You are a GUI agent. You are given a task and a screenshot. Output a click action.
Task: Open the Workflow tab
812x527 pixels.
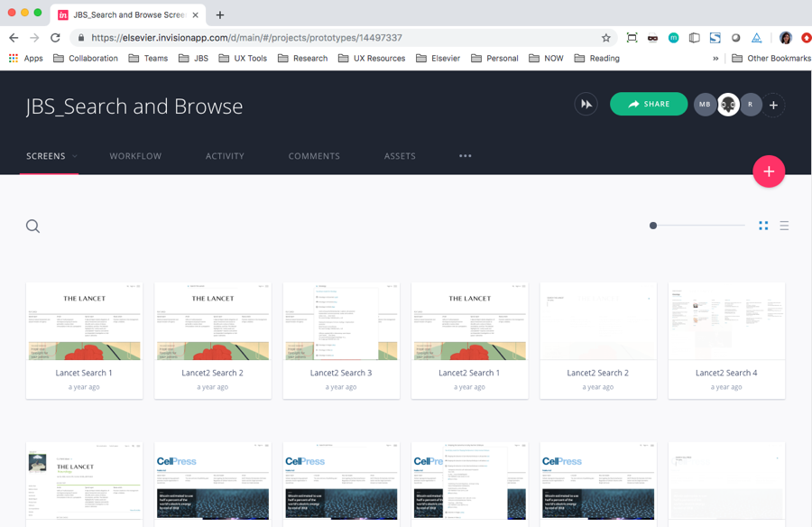(x=135, y=156)
